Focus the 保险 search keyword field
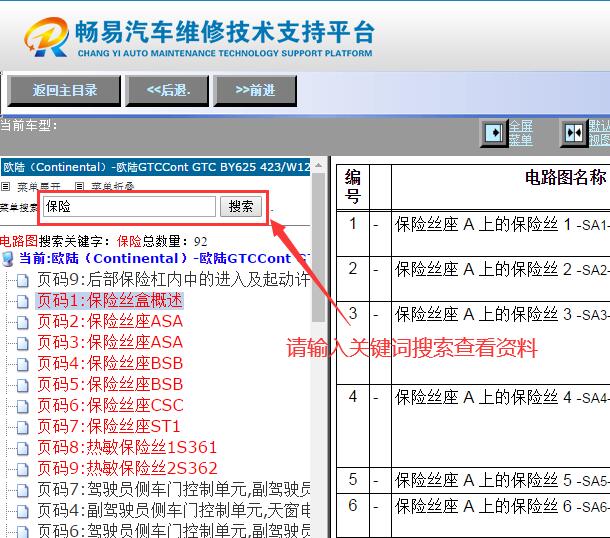The width and height of the screenshot is (610, 538). pyautogui.click(x=129, y=206)
